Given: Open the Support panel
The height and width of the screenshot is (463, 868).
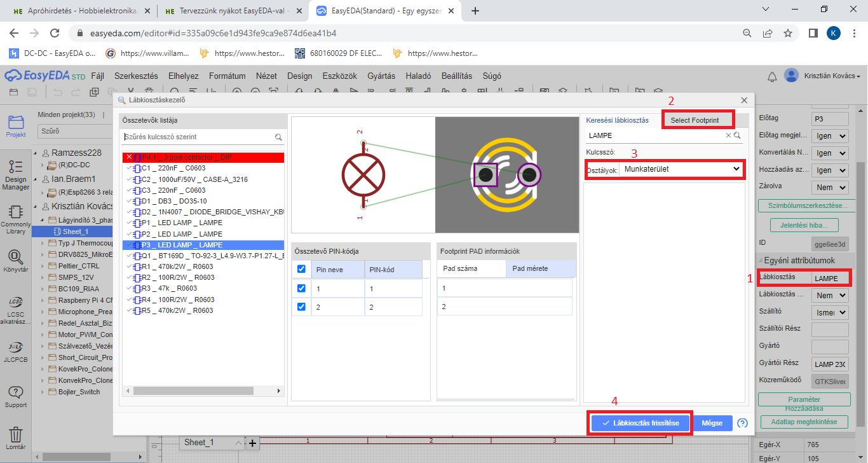Looking at the screenshot, I should click(x=16, y=396).
